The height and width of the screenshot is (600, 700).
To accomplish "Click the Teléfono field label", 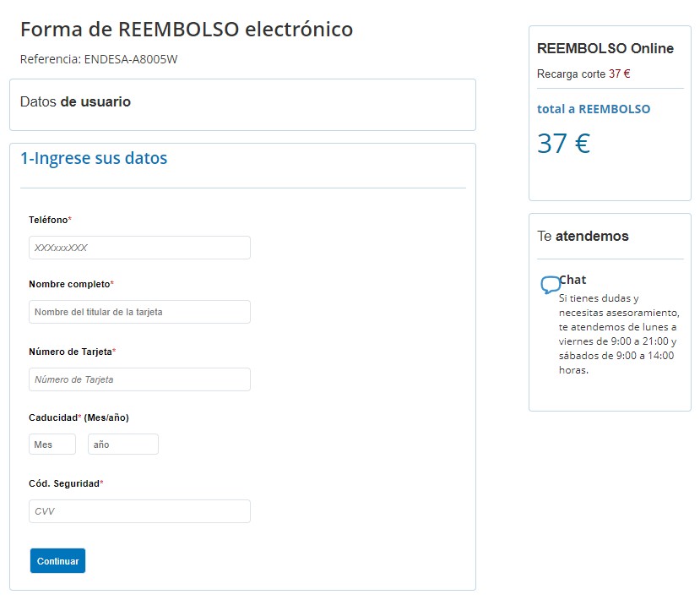I will pos(50,220).
